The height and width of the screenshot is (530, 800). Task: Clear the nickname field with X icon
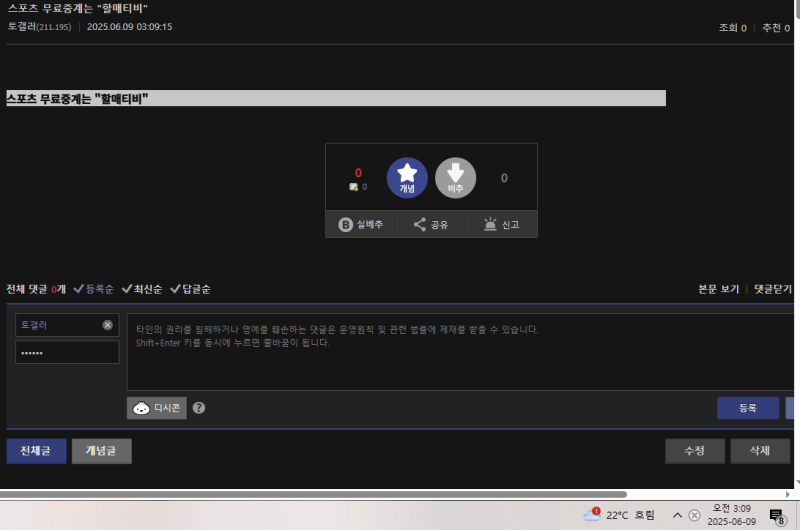tap(107, 325)
